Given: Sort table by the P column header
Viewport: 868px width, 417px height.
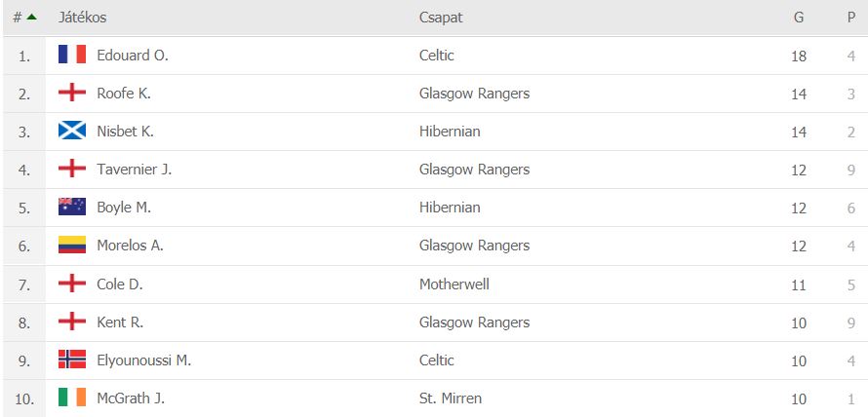Looking at the screenshot, I should coord(850,18).
